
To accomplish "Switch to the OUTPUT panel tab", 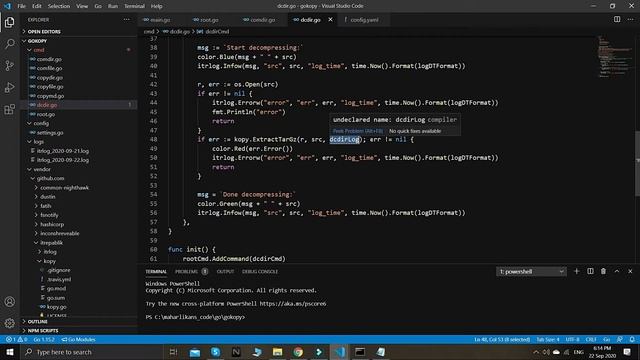I will 225,271.
